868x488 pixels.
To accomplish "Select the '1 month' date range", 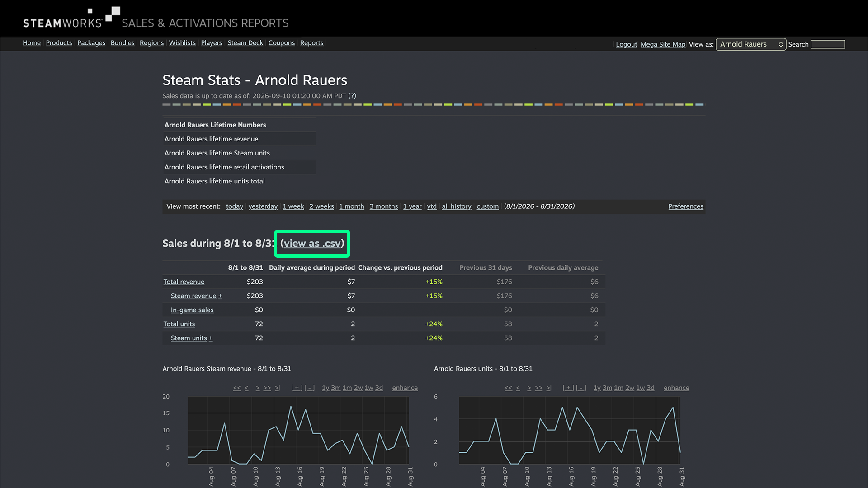I will pyautogui.click(x=352, y=206).
